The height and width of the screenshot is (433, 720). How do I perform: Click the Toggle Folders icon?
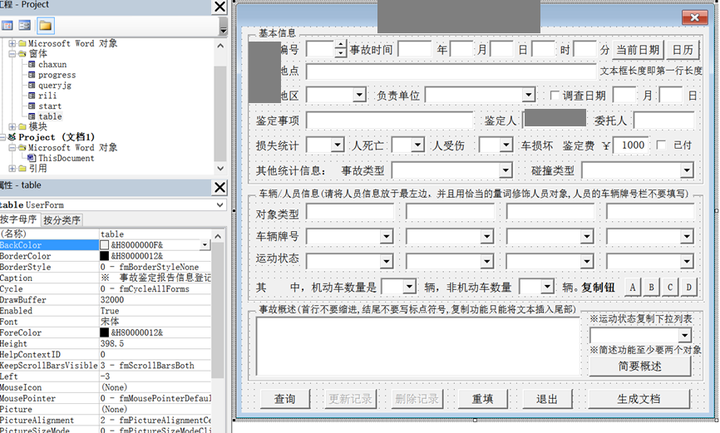pyautogui.click(x=46, y=23)
